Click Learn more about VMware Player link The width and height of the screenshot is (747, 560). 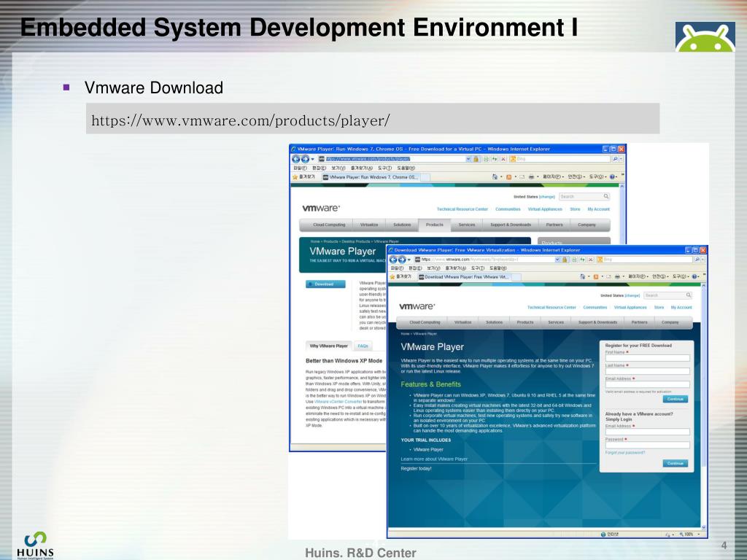pyautogui.click(x=434, y=459)
